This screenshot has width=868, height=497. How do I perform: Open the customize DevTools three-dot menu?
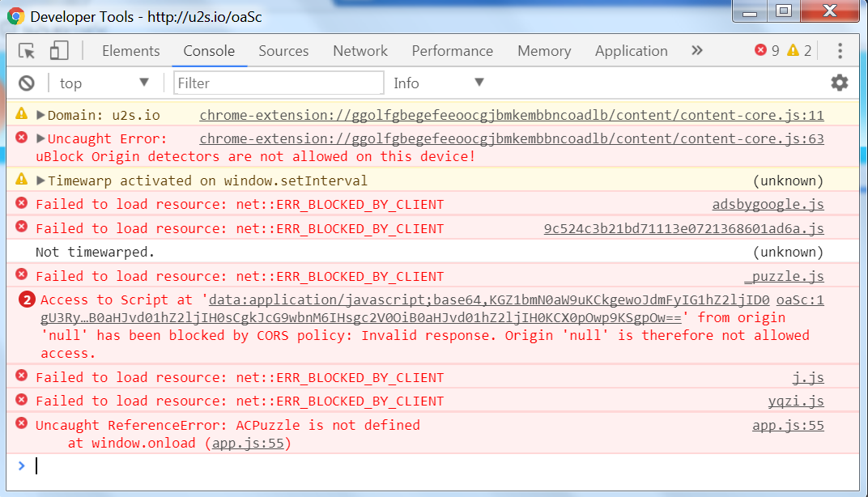tap(840, 50)
